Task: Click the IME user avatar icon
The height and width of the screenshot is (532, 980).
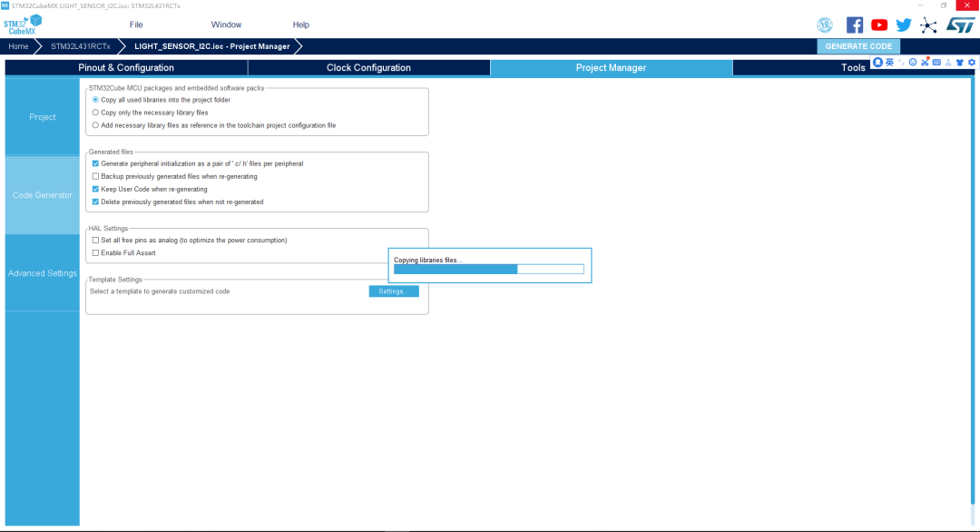Action: point(878,63)
